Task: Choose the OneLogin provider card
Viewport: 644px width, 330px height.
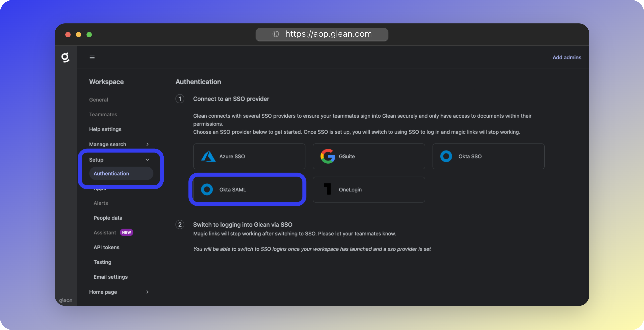Action: point(369,190)
